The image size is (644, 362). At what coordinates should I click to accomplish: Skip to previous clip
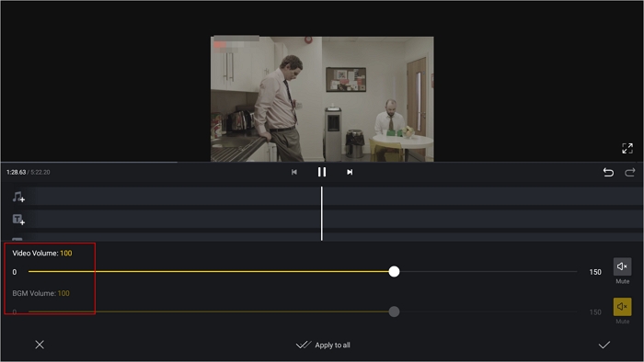[294, 172]
